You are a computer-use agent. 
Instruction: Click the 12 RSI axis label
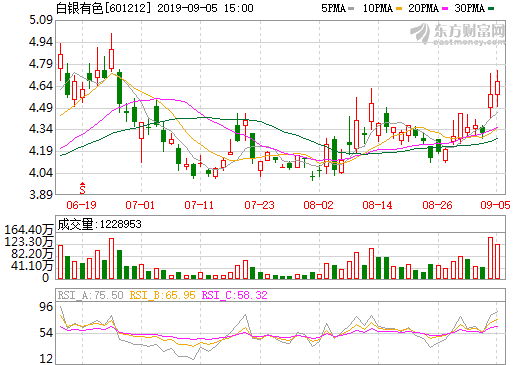[46, 359]
